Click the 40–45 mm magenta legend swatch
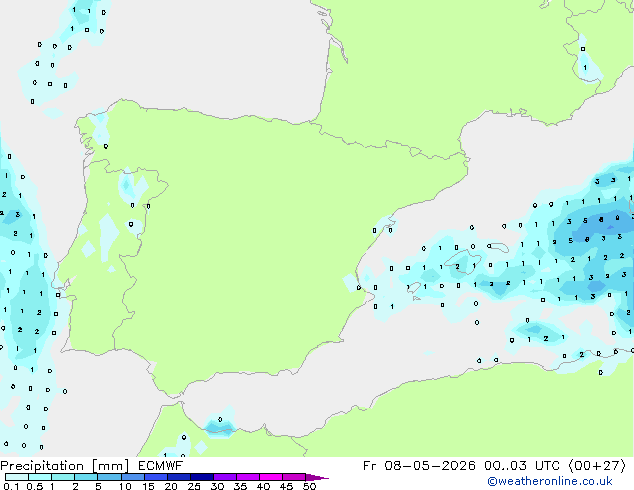Screen dimensions: 634x490 tap(271, 477)
